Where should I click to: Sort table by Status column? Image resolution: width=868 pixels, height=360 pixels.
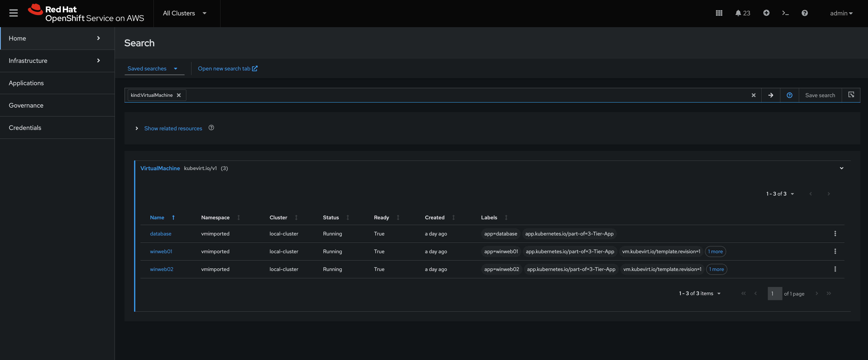click(x=336, y=217)
